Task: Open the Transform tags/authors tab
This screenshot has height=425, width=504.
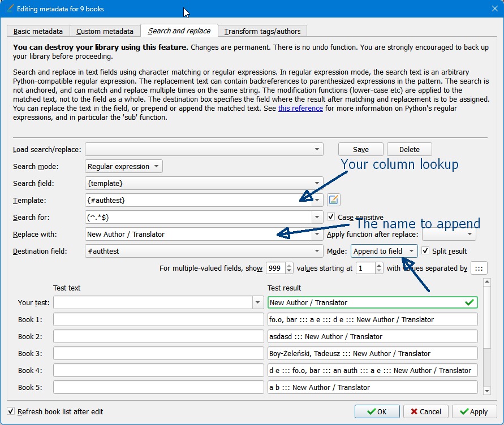Action: click(262, 32)
